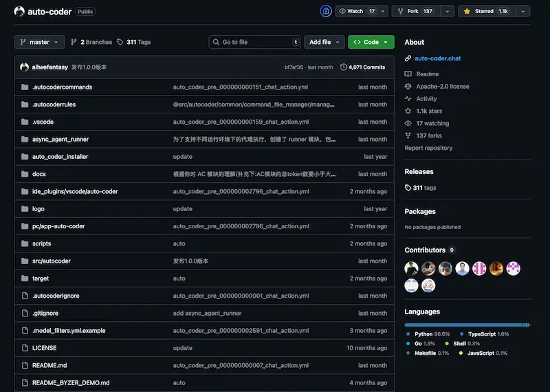The height and width of the screenshot is (392, 550).
Task: Click the Python 96.6% language link
Action: coord(428,334)
